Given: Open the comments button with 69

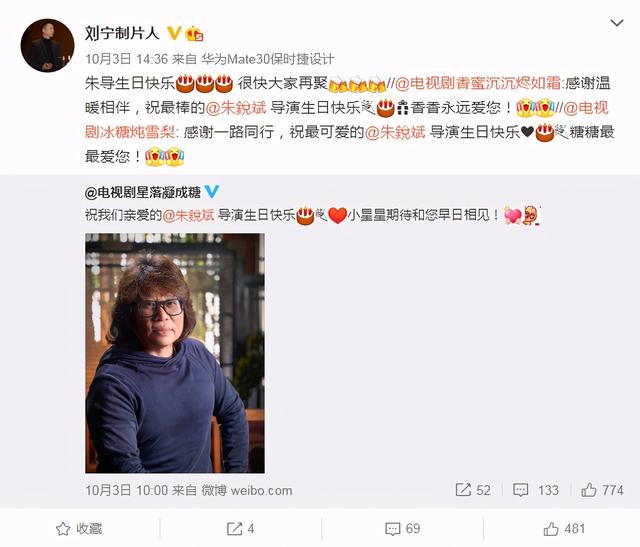Looking at the screenshot, I should 402,529.
